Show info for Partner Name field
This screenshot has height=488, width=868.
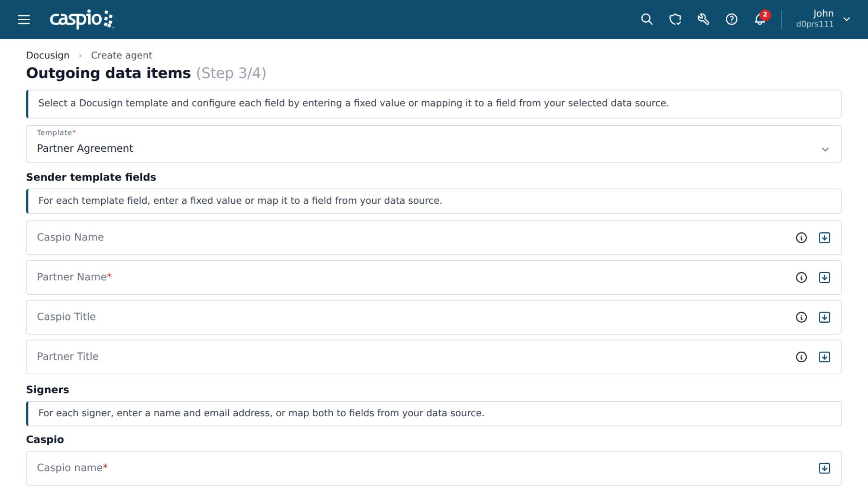[801, 277]
